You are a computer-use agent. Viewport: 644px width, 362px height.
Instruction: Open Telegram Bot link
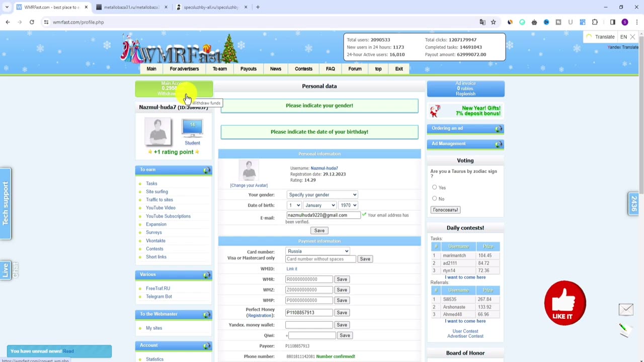pos(159,297)
